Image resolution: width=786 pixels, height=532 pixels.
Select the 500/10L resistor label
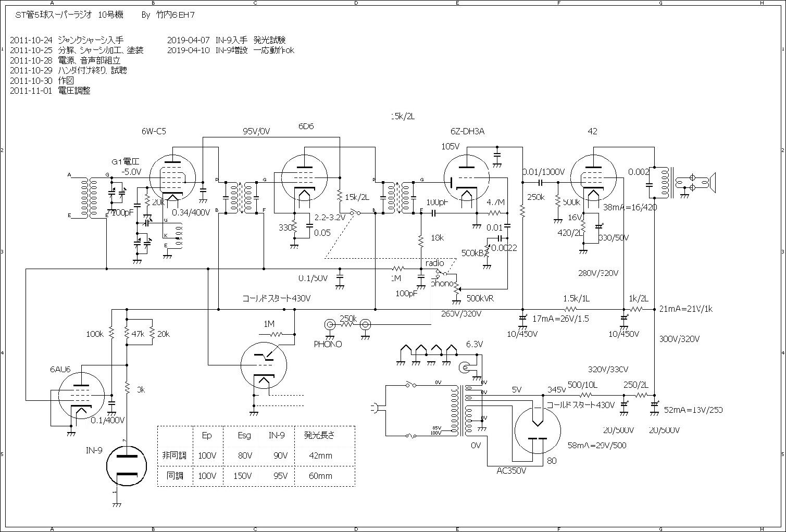click(582, 384)
